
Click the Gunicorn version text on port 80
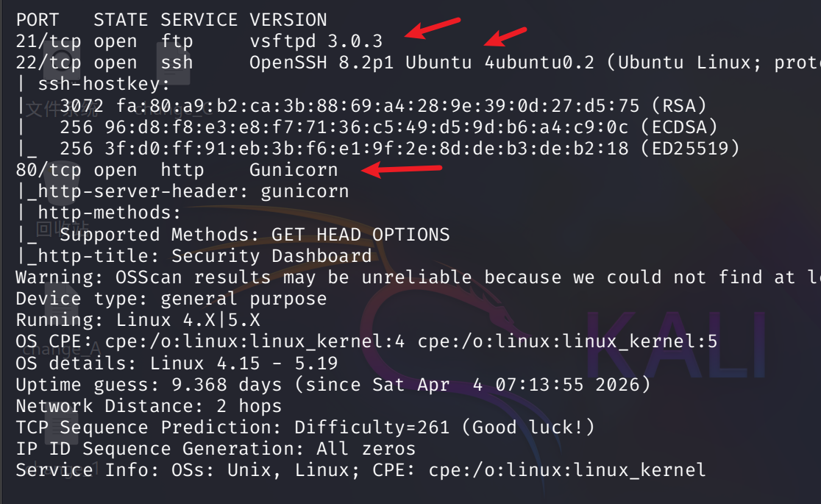[x=294, y=170]
